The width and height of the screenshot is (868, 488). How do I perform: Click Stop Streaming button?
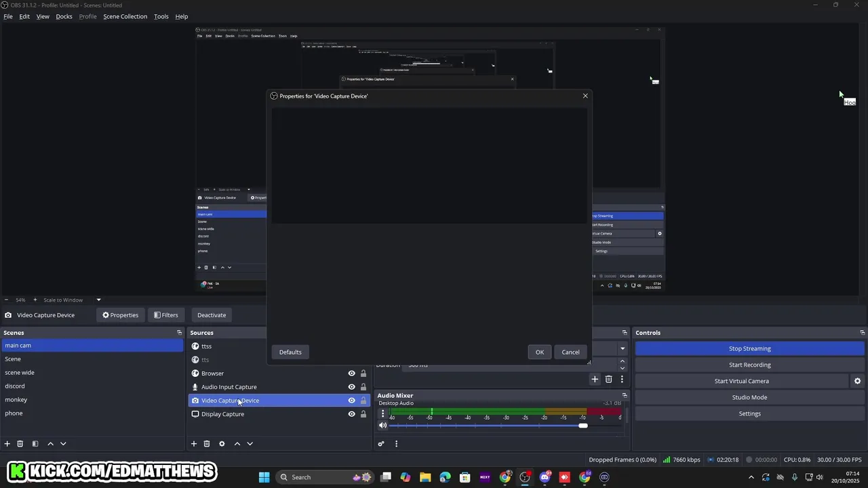tap(749, 348)
